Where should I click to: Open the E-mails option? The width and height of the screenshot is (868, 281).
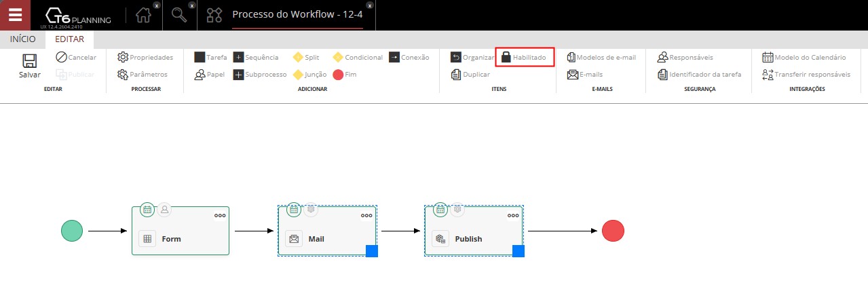(585, 75)
